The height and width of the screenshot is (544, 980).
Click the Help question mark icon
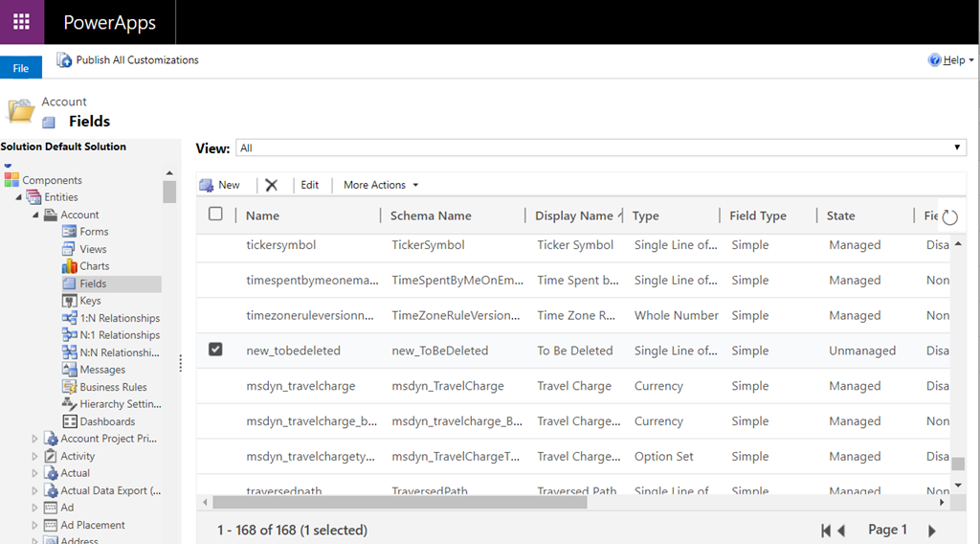(x=934, y=60)
